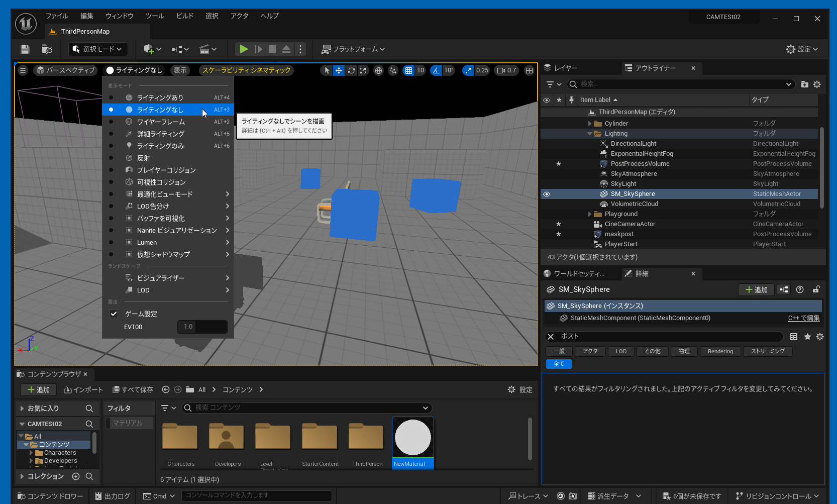Click the surface snapping icon

[x=393, y=70]
